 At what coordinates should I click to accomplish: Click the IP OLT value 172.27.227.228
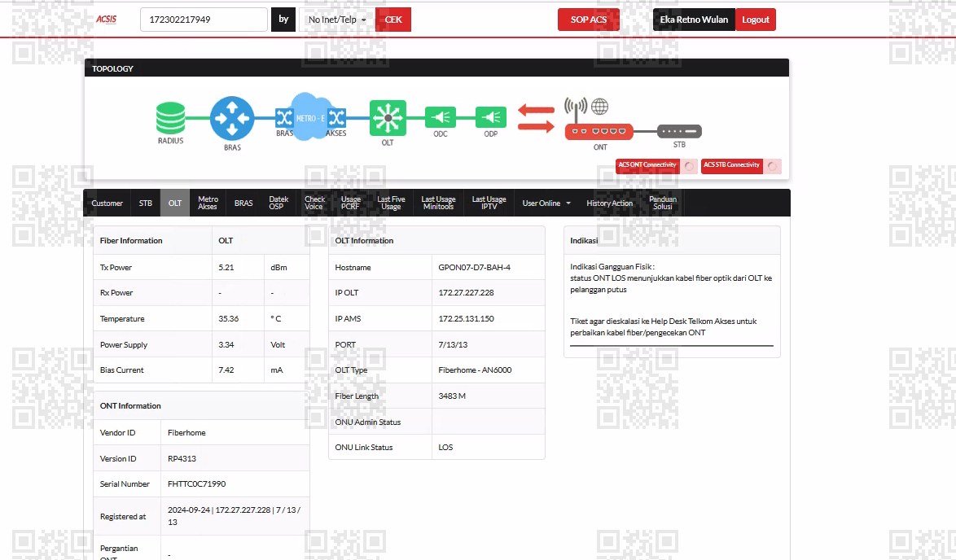point(466,292)
